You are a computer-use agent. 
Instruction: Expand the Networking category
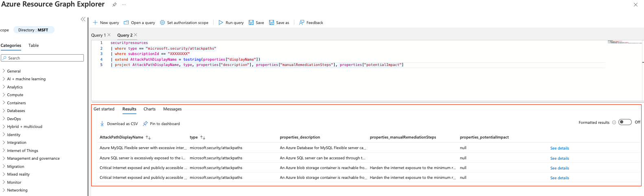tap(4, 190)
